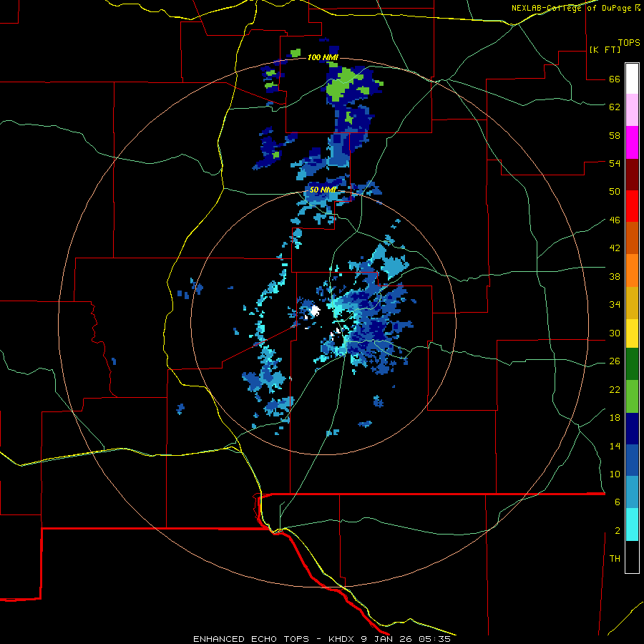
Task: Click the ENHANCED ECHO TOPS product title
Action: coord(250,639)
